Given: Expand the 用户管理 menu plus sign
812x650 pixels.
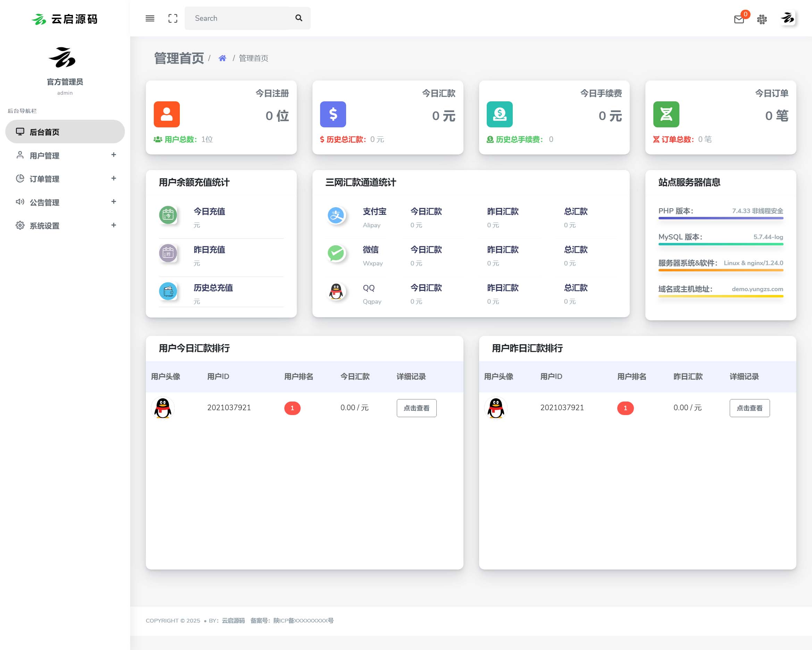Looking at the screenshot, I should [114, 155].
